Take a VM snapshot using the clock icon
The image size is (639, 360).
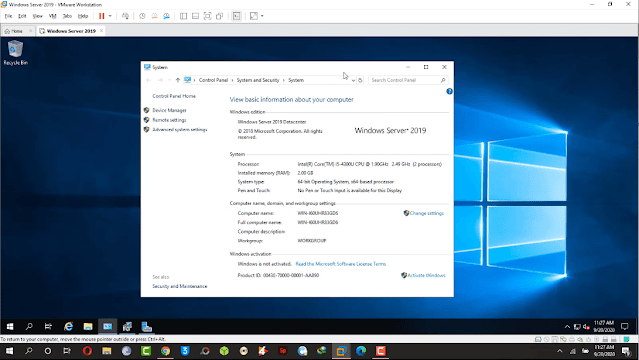tap(142, 16)
